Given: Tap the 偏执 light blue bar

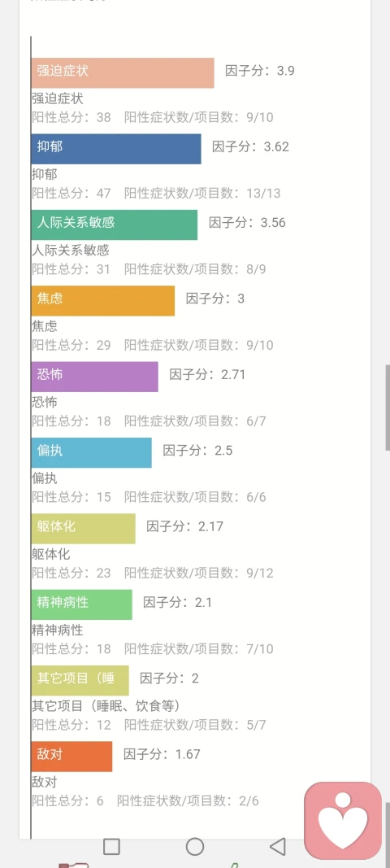Looking at the screenshot, I should coord(91,452).
